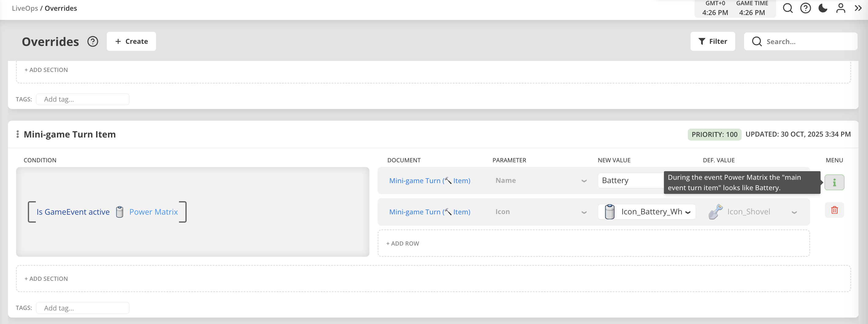The image size is (868, 324).
Task: Click + ADD ROW in Mini-game Turn Item
Action: pos(403,243)
